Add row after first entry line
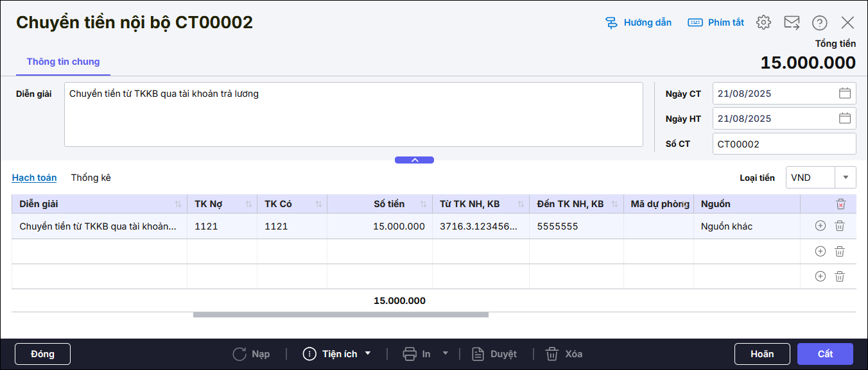 pos(820,226)
